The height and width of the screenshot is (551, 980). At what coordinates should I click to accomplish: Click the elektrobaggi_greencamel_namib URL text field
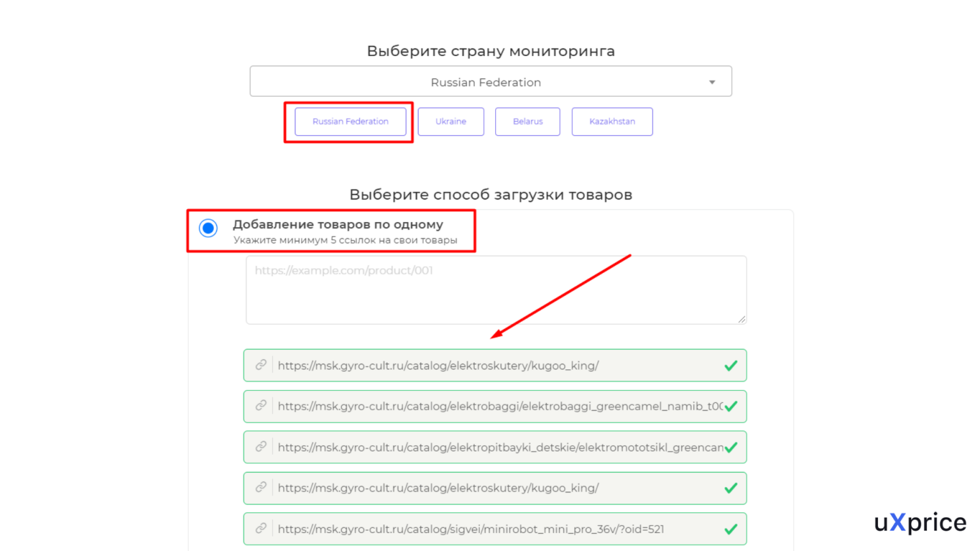498,406
